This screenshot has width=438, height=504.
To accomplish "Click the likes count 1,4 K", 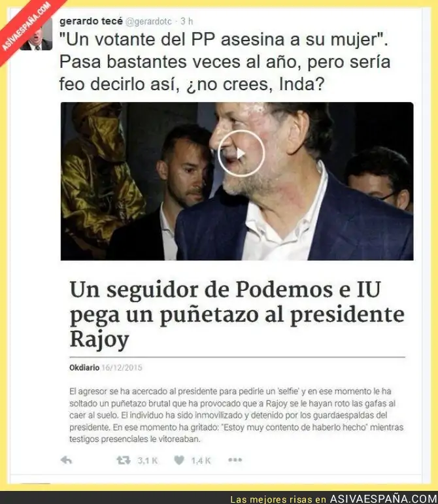I will coord(201,461).
